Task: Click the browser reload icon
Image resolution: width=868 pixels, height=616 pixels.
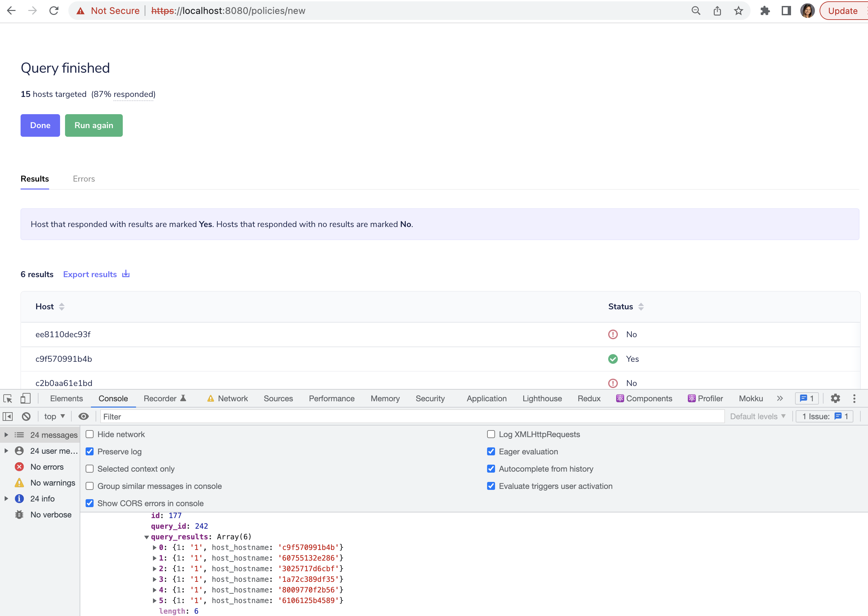Action: point(54,11)
